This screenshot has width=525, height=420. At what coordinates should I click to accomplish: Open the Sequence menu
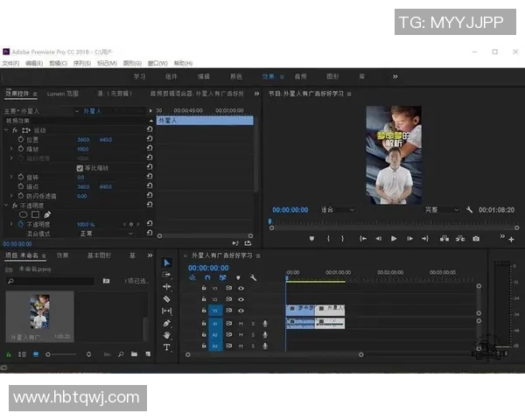coord(82,63)
